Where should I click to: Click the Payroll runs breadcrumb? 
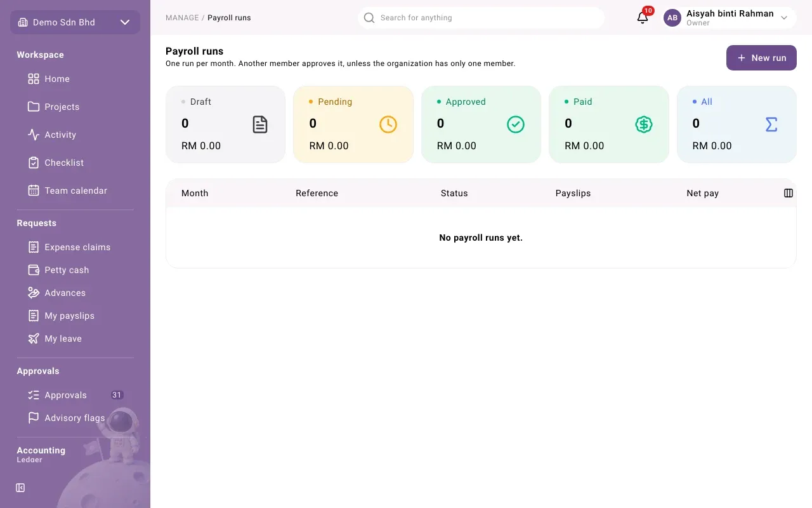229,18
